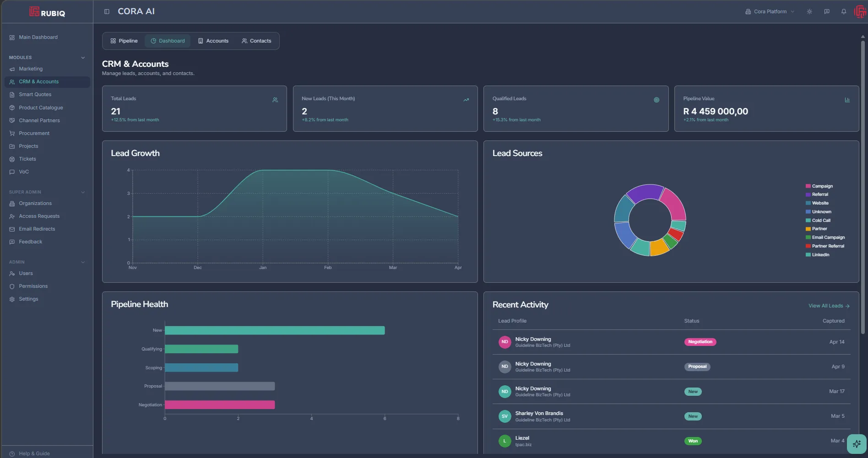Switch to the Contacts tab
868x458 pixels.
point(256,41)
